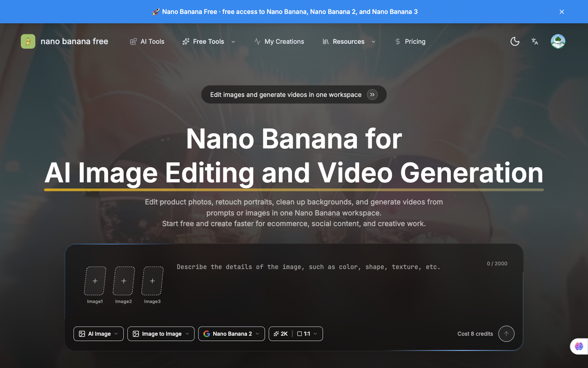Open the 2K resolution and 1:1 ratio selector
This screenshot has height=368, width=588.
(296, 334)
